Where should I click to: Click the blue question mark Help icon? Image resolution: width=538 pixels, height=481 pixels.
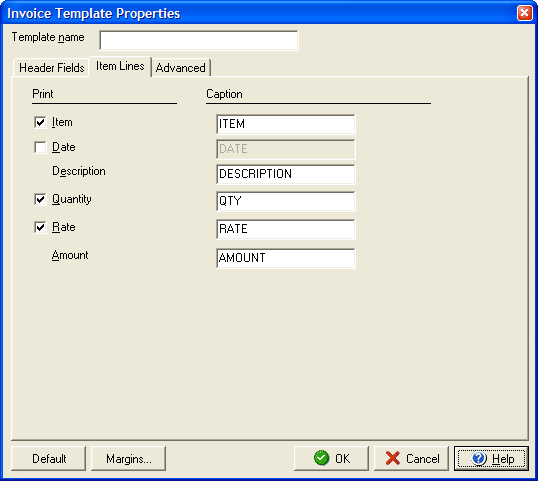pyautogui.click(x=479, y=458)
